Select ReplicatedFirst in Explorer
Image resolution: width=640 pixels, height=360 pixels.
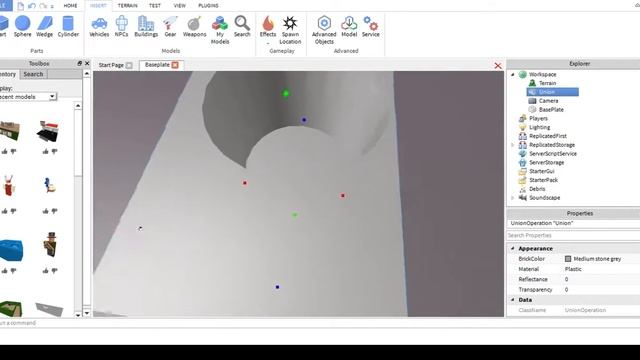pos(548,136)
